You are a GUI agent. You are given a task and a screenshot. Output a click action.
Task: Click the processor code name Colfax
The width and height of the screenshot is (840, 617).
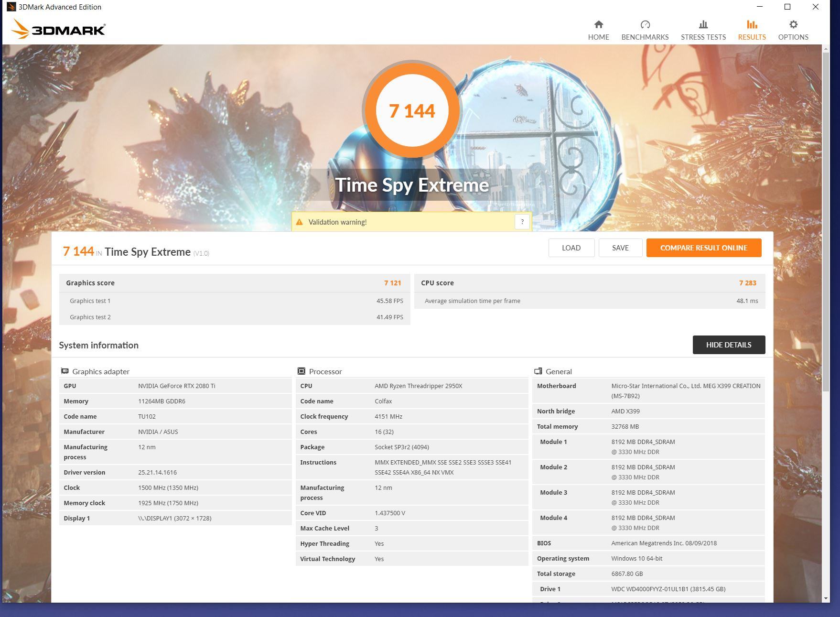click(383, 401)
